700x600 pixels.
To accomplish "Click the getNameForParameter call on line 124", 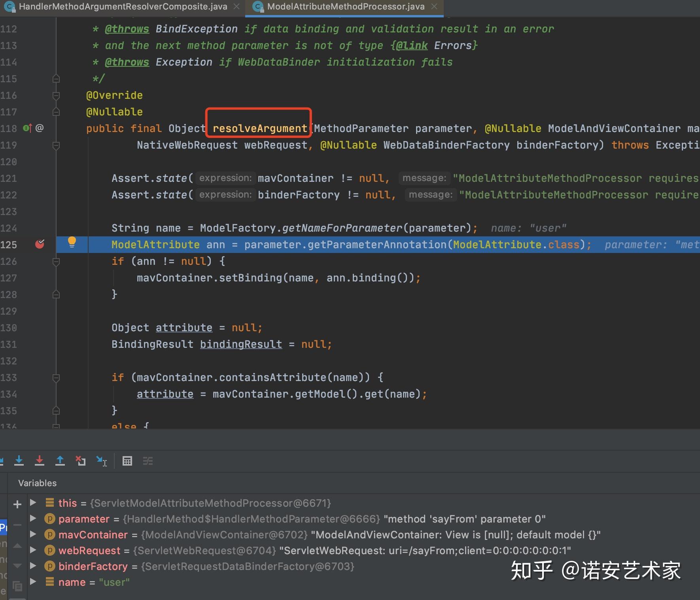I will coord(342,228).
